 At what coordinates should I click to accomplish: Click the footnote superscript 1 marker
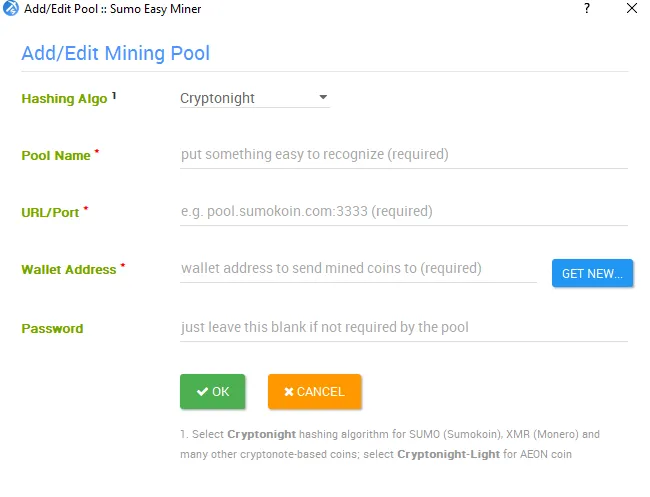114,96
